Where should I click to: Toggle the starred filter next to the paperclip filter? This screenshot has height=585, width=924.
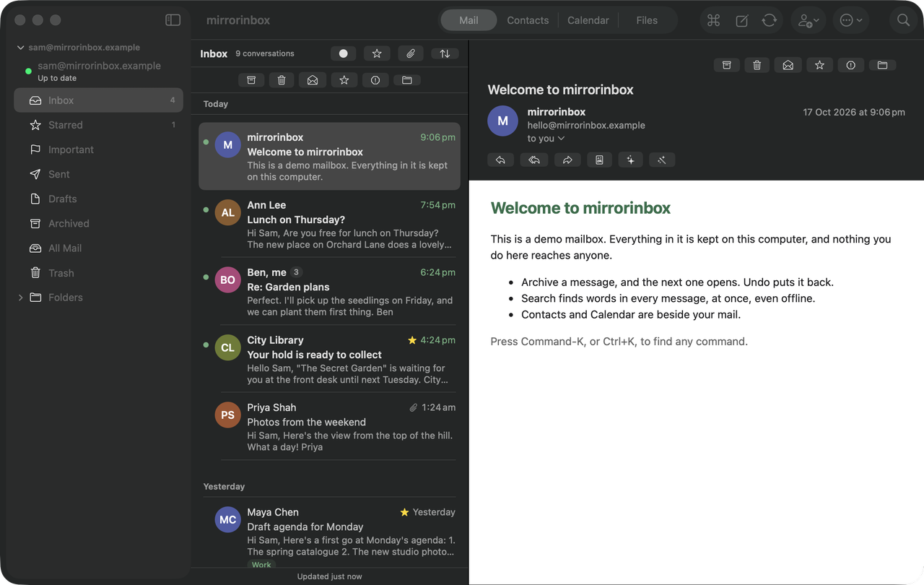(377, 53)
